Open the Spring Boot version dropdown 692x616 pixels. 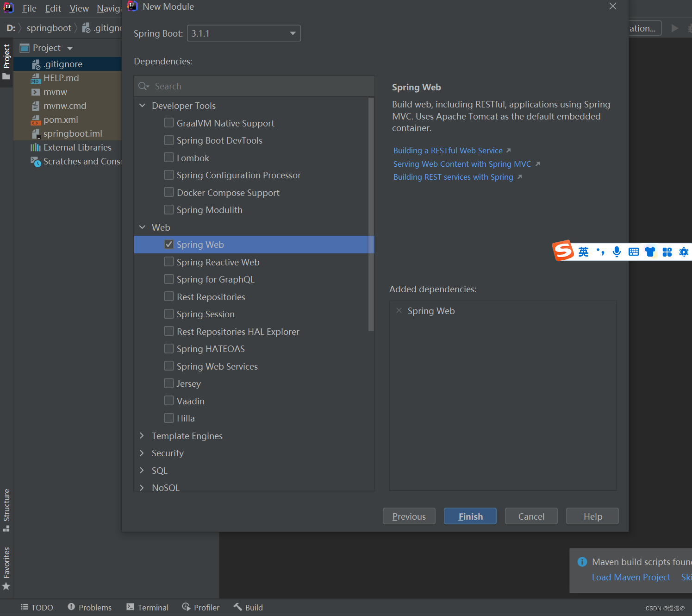tap(244, 33)
